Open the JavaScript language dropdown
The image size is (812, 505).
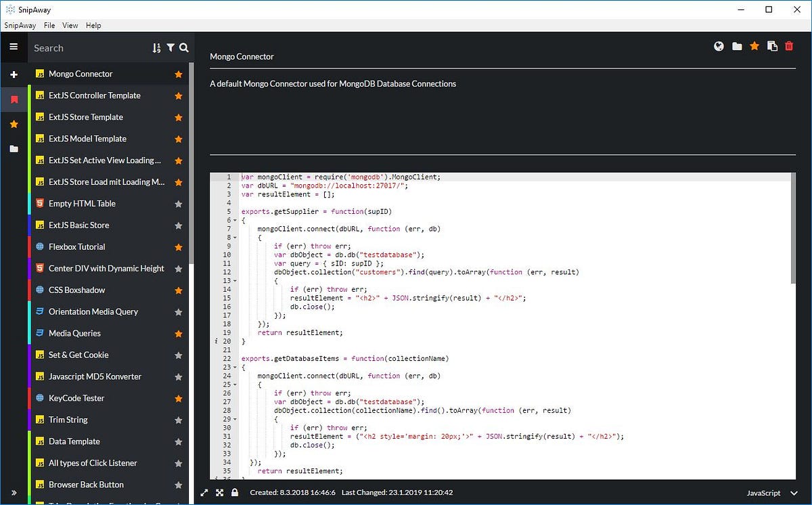[x=772, y=493]
